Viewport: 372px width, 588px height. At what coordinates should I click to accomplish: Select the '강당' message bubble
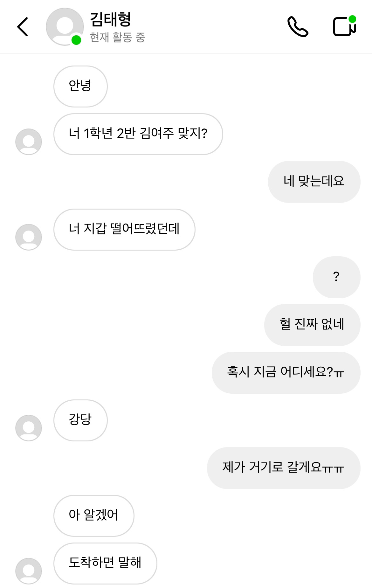(x=80, y=420)
